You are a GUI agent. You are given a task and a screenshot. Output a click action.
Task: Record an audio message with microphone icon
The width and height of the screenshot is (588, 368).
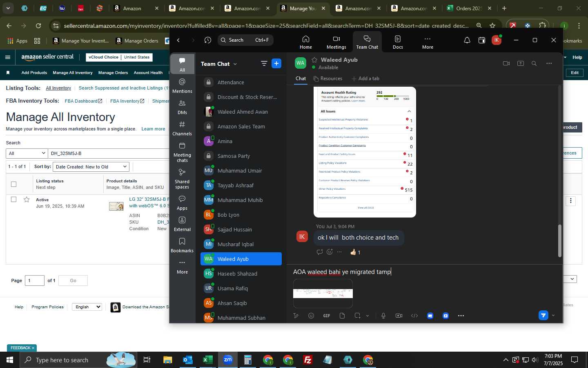click(x=383, y=316)
